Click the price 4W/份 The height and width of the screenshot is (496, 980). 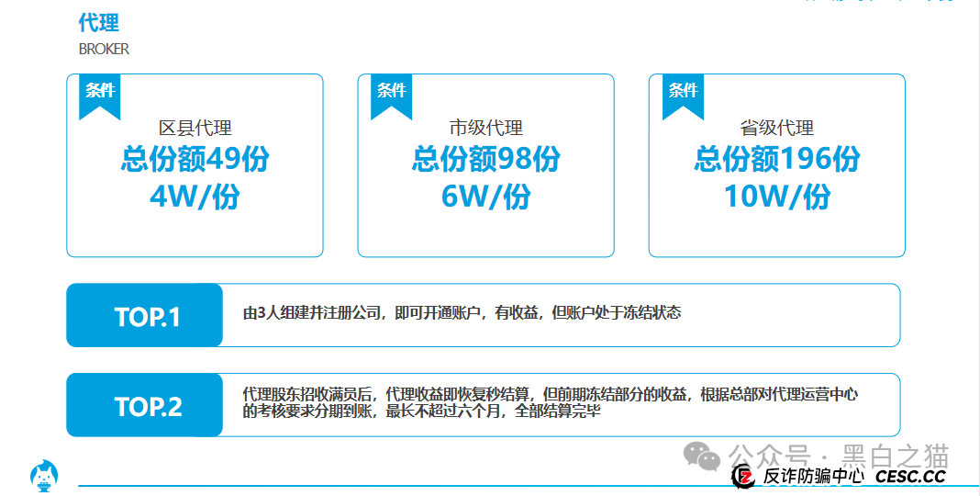[x=195, y=197]
